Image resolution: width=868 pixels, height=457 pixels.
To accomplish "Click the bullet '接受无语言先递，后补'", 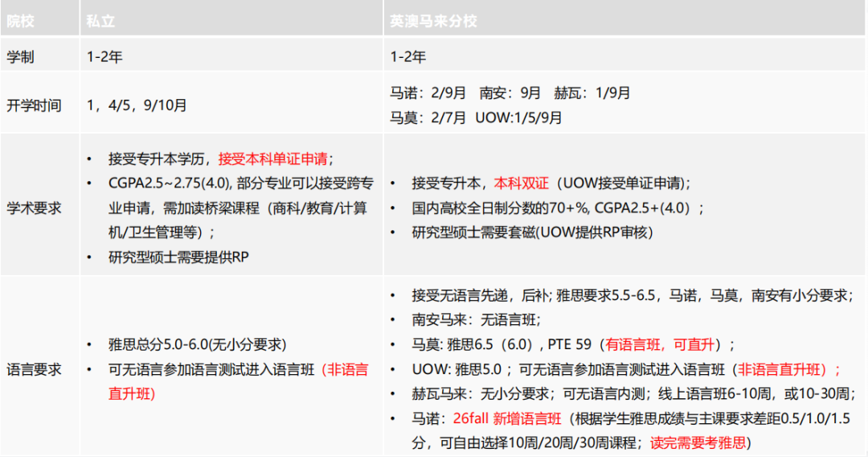I will point(631,296).
